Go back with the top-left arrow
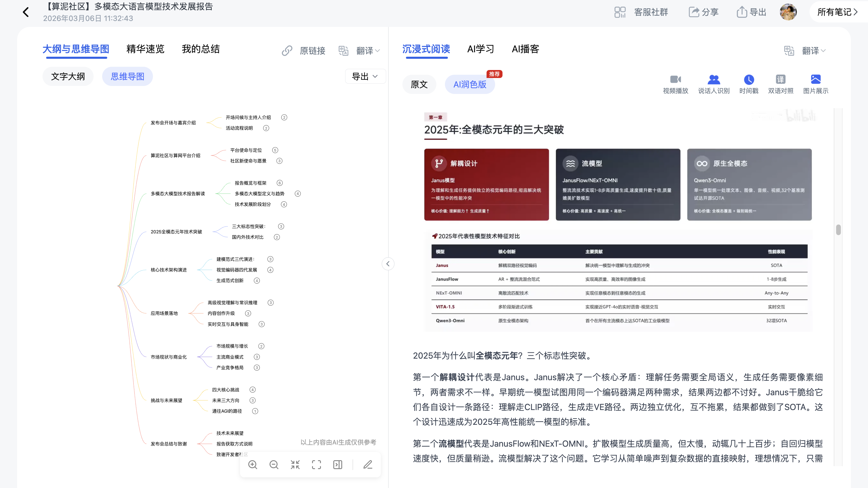 26,12
